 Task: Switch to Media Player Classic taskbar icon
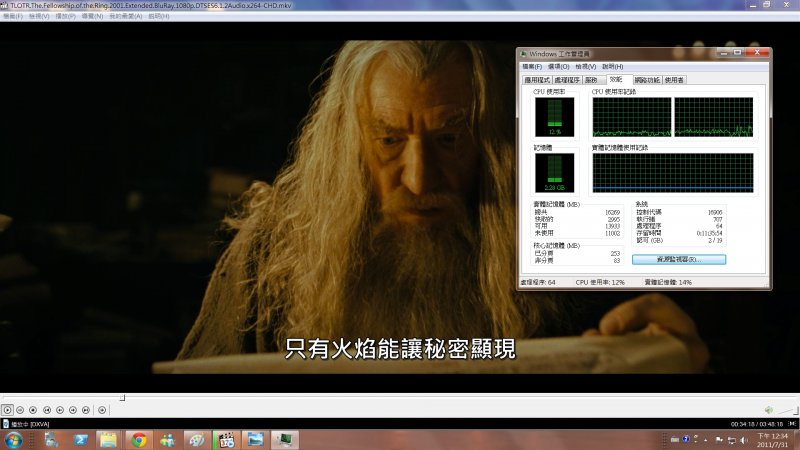pos(225,439)
